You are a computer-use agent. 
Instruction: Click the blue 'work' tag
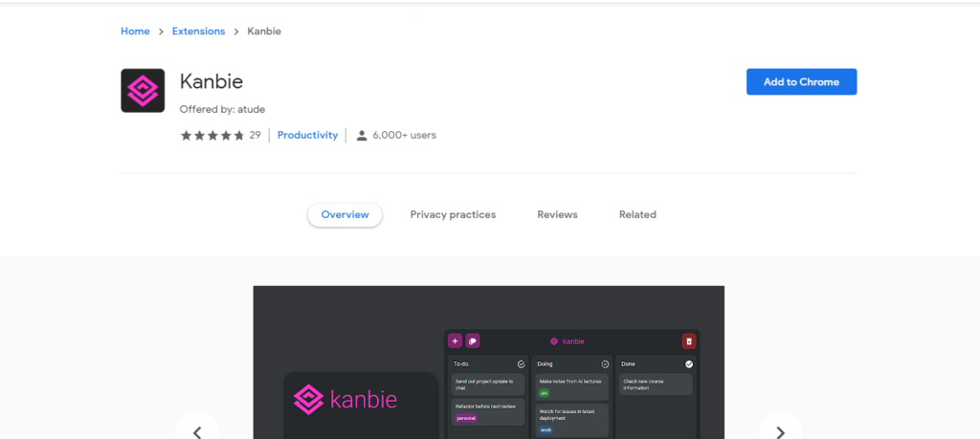click(546, 429)
